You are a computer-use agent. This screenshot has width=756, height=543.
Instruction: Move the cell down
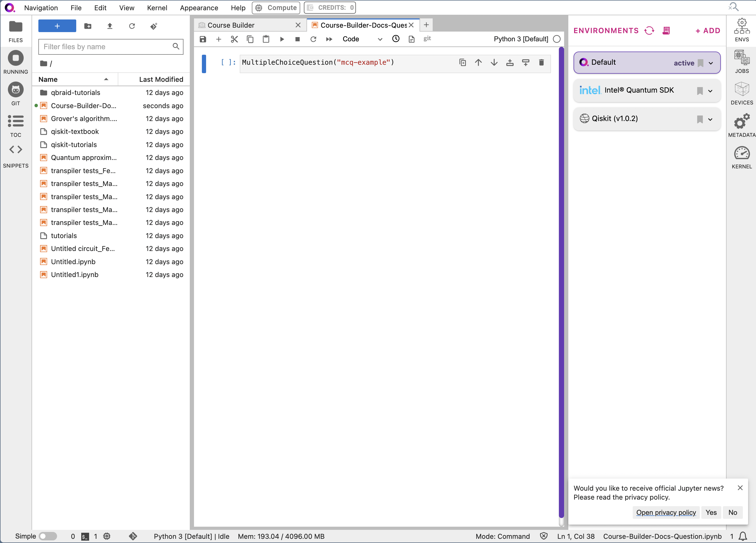[494, 62]
